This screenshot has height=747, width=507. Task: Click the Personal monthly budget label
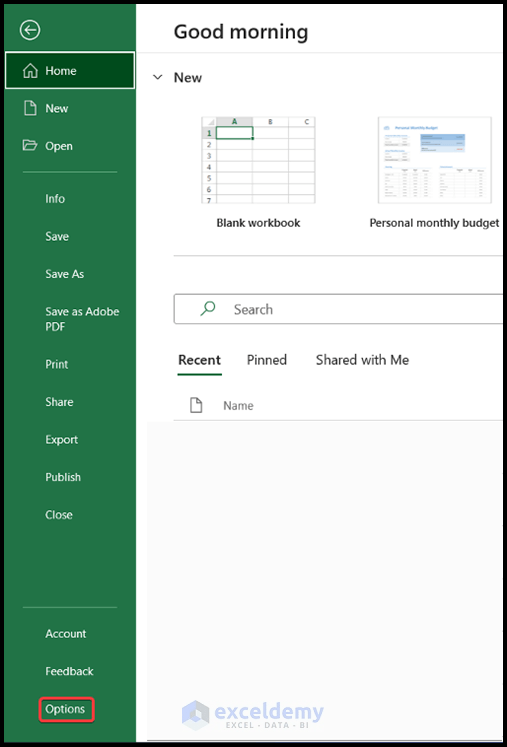click(434, 223)
